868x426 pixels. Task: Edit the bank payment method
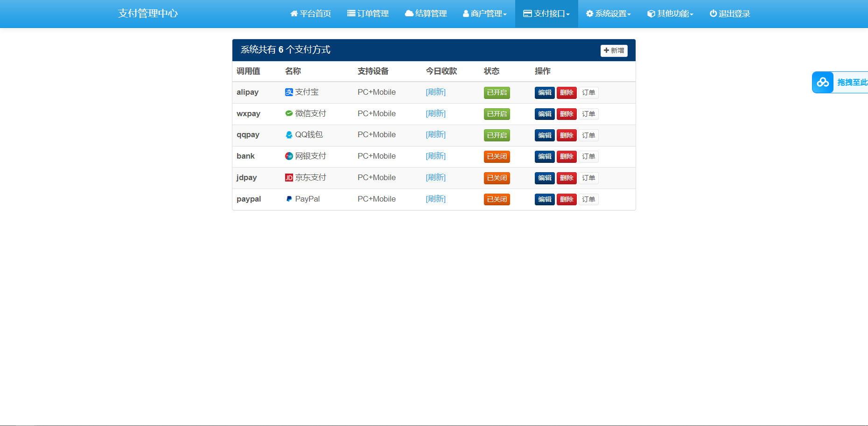(x=545, y=157)
